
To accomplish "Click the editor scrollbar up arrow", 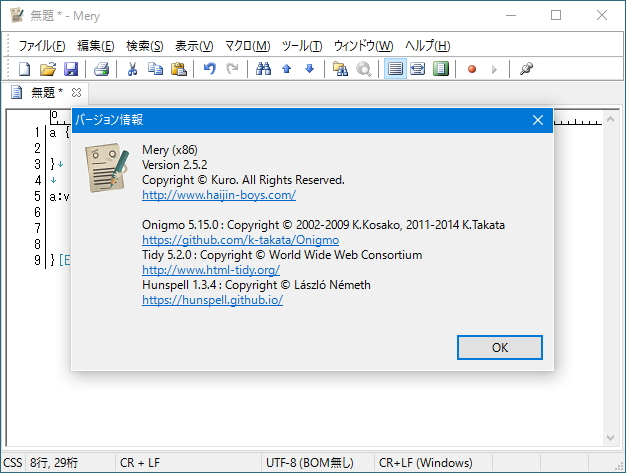I will click(x=610, y=119).
